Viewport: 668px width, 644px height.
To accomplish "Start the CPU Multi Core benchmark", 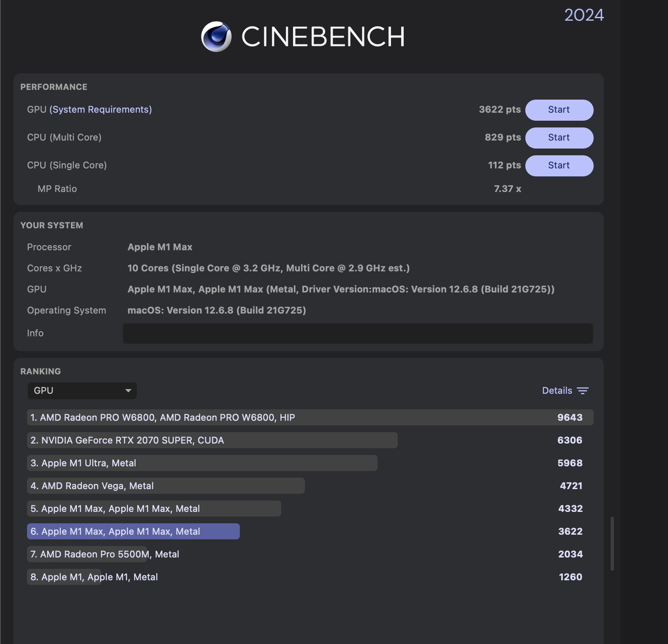I will tap(559, 138).
